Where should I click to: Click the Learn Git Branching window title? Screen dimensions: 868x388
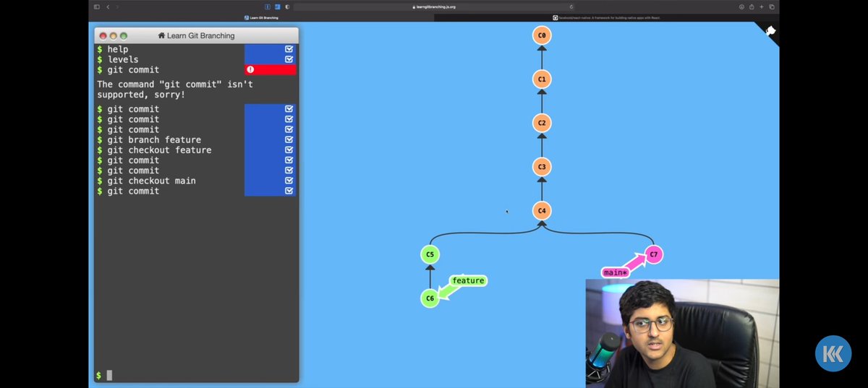pos(201,35)
